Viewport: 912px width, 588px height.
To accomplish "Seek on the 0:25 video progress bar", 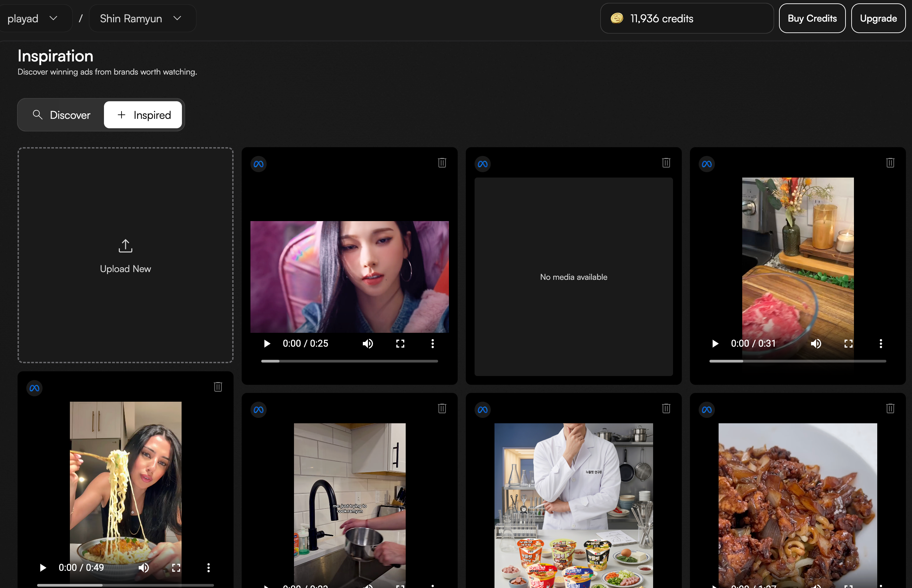I will pos(349,361).
